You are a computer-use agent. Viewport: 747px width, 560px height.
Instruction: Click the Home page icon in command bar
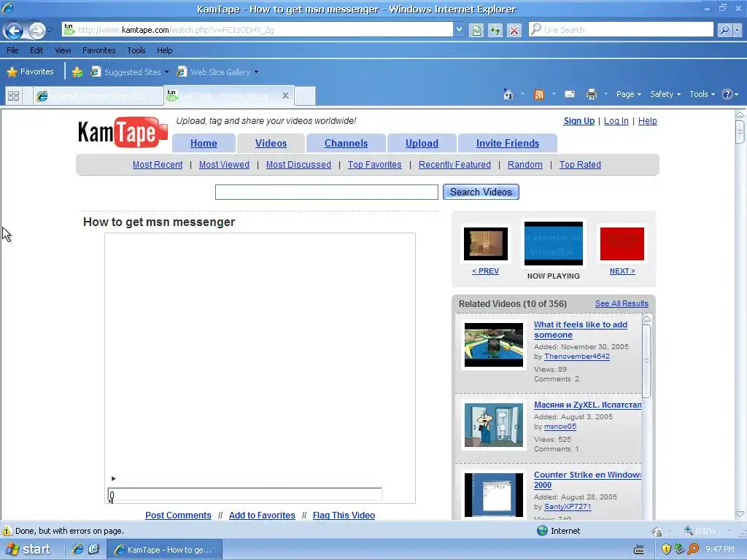[508, 94]
